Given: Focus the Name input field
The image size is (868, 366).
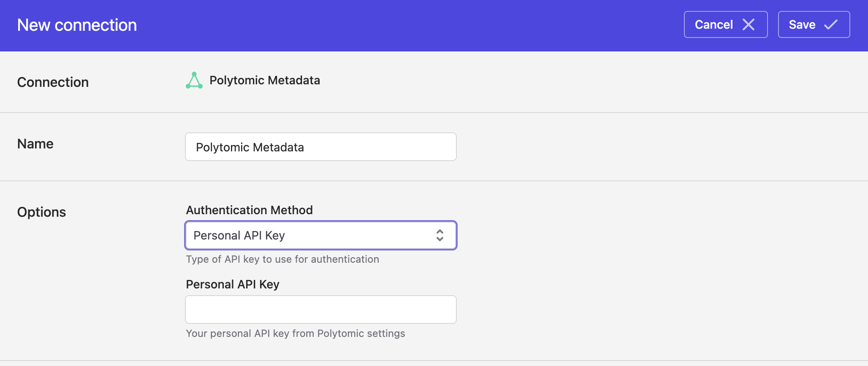Looking at the screenshot, I should 321,147.
